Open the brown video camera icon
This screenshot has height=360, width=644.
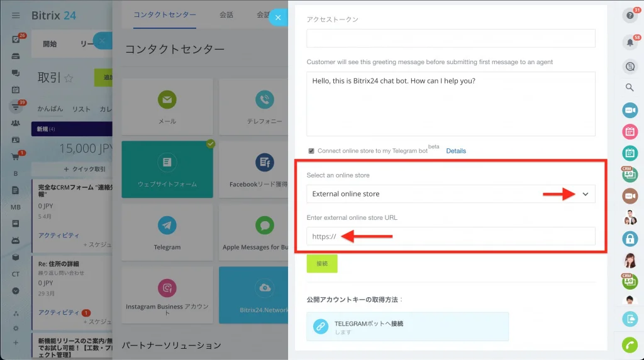tap(630, 196)
